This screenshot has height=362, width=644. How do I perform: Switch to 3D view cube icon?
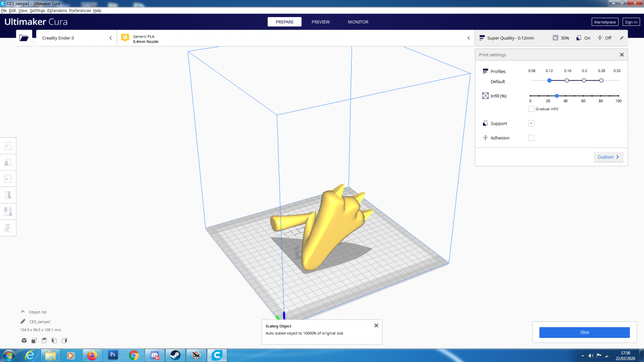point(24,341)
